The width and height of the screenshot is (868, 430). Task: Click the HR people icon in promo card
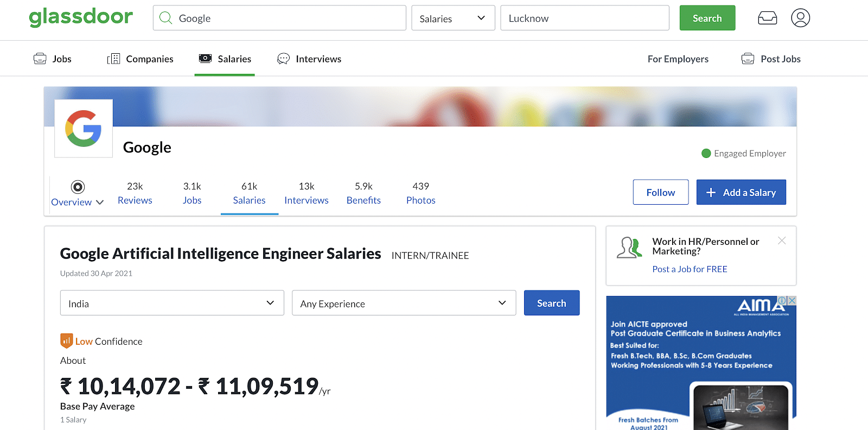pyautogui.click(x=629, y=248)
